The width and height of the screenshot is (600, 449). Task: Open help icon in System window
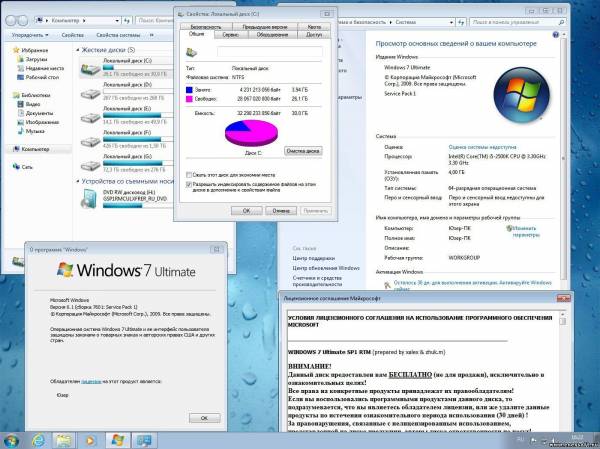[x=556, y=35]
